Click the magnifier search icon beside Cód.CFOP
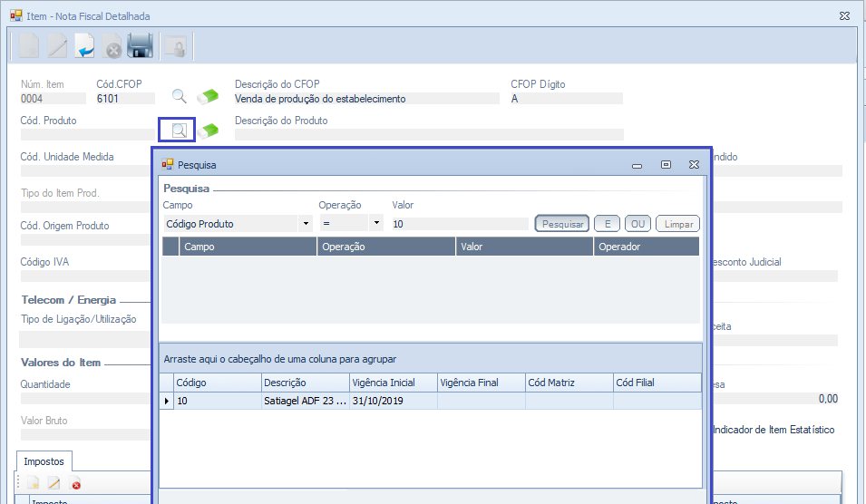866x504 pixels. [x=180, y=95]
